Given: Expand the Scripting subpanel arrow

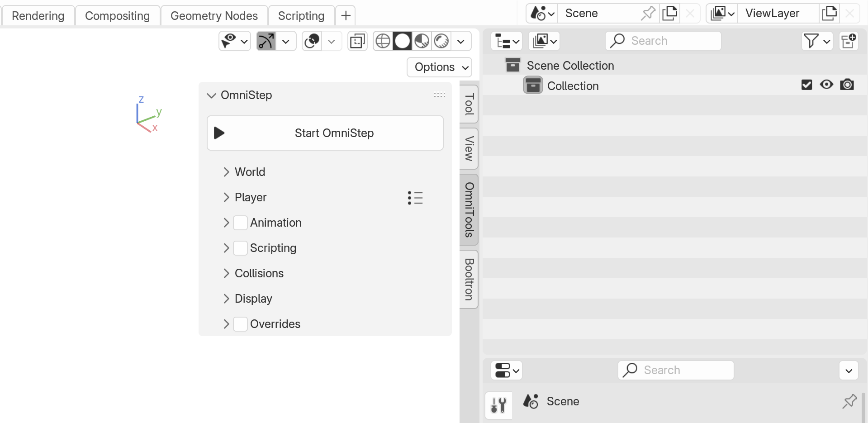Looking at the screenshot, I should pos(227,248).
